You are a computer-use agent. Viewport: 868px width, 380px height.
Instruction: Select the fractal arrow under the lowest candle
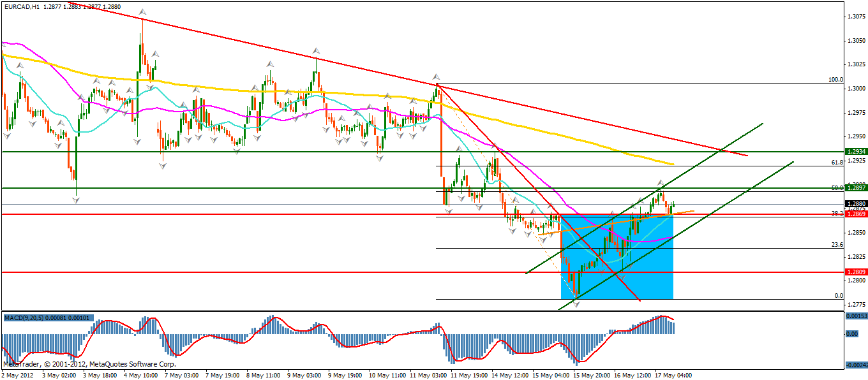click(577, 304)
